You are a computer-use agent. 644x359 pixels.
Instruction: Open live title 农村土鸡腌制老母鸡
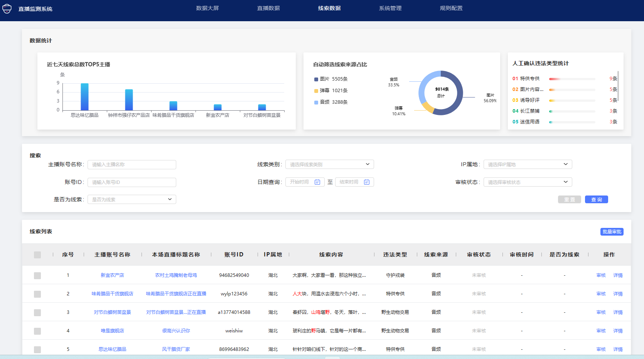(x=176, y=275)
